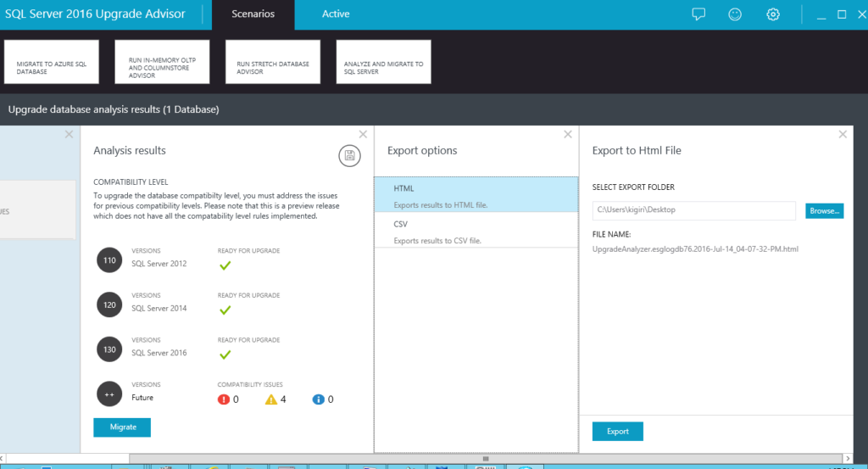The width and height of the screenshot is (868, 469).
Task: Click the scrollbar right arrow
Action: click(x=848, y=459)
